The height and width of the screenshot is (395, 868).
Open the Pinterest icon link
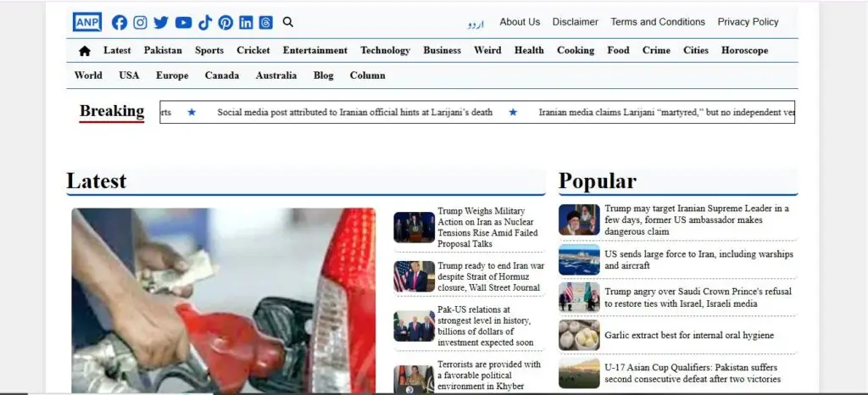(225, 23)
